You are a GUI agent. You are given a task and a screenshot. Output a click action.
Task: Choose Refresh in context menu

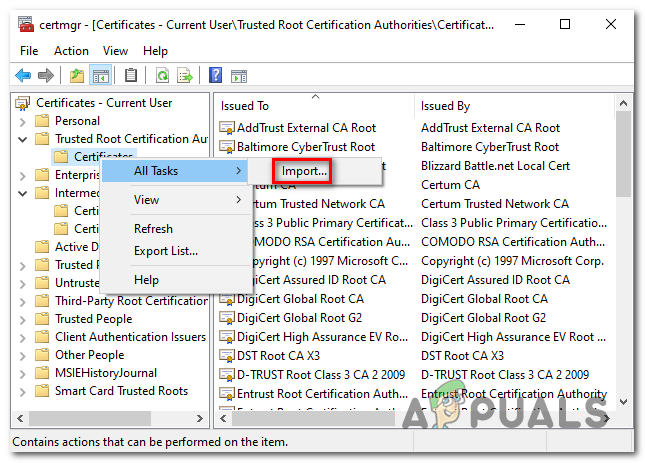pos(174,229)
